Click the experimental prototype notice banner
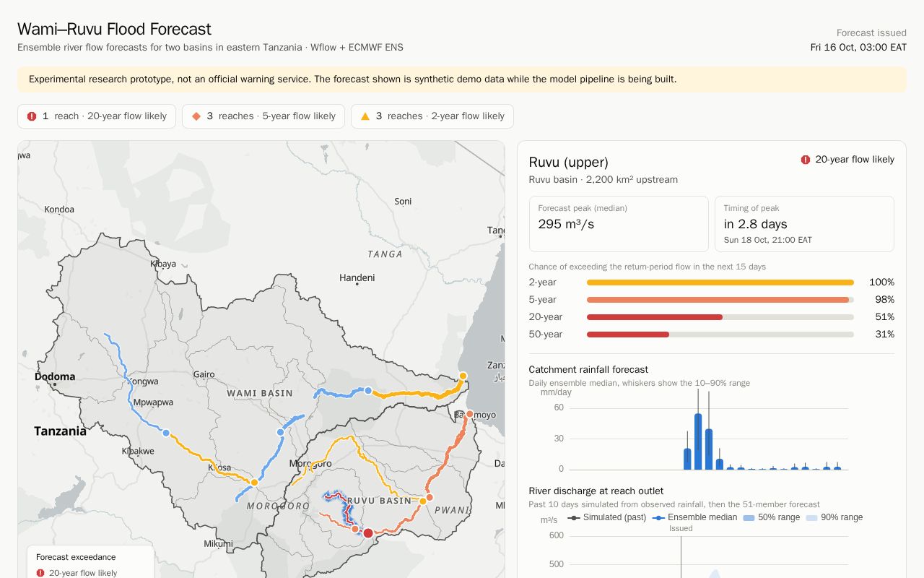 pos(462,79)
